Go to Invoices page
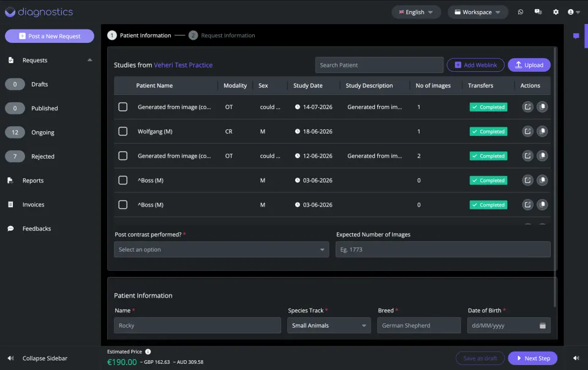This screenshot has width=588, height=370. tap(33, 205)
